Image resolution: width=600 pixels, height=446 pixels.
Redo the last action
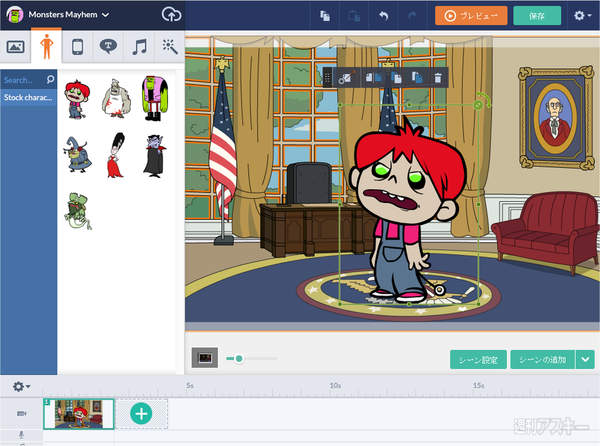point(412,16)
